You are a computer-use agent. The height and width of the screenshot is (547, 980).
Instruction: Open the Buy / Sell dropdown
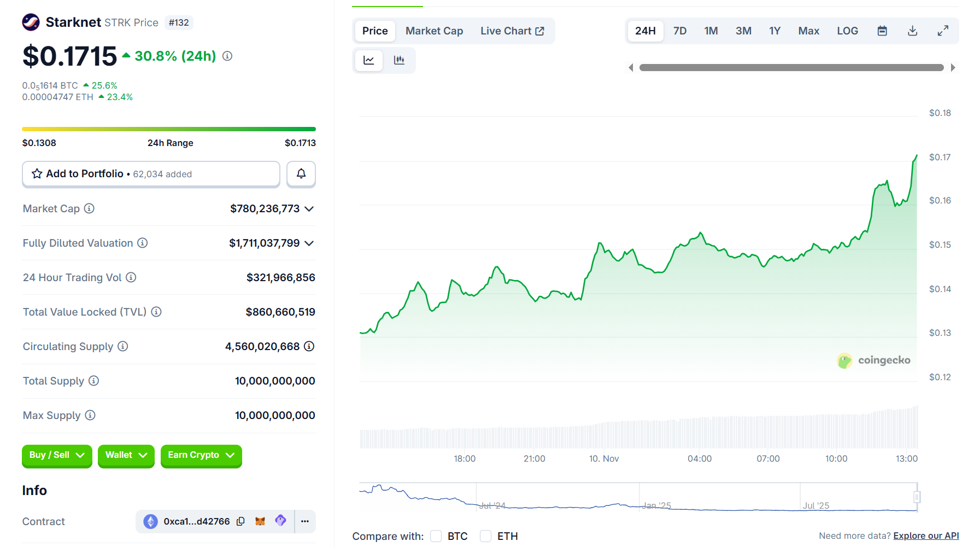(57, 455)
